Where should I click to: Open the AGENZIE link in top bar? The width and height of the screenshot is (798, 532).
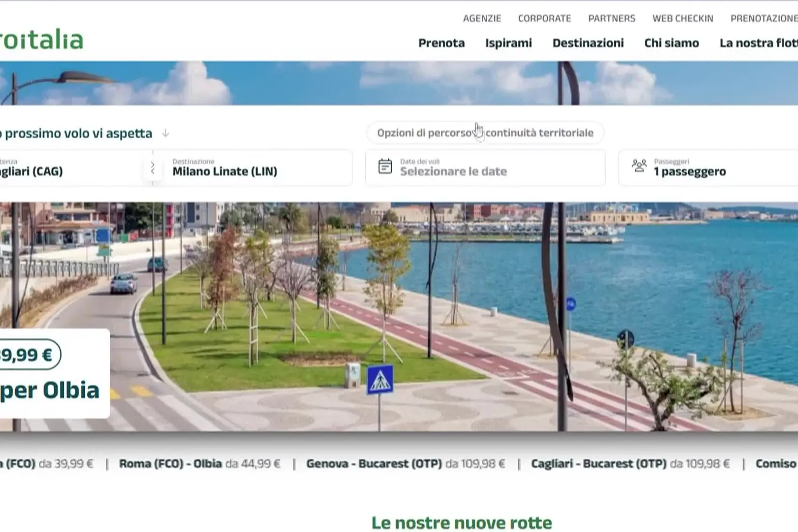click(x=482, y=18)
